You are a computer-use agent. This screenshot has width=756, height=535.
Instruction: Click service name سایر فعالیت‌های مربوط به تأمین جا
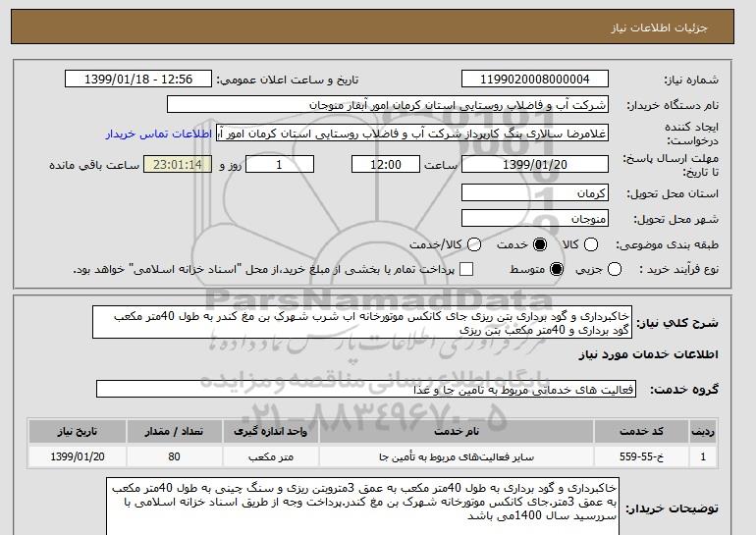[x=457, y=456]
